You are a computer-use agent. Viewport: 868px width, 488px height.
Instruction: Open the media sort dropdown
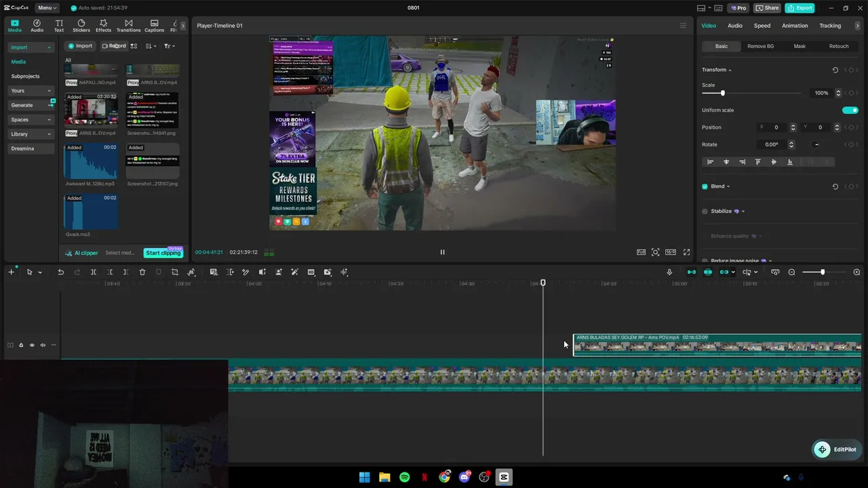coord(151,46)
